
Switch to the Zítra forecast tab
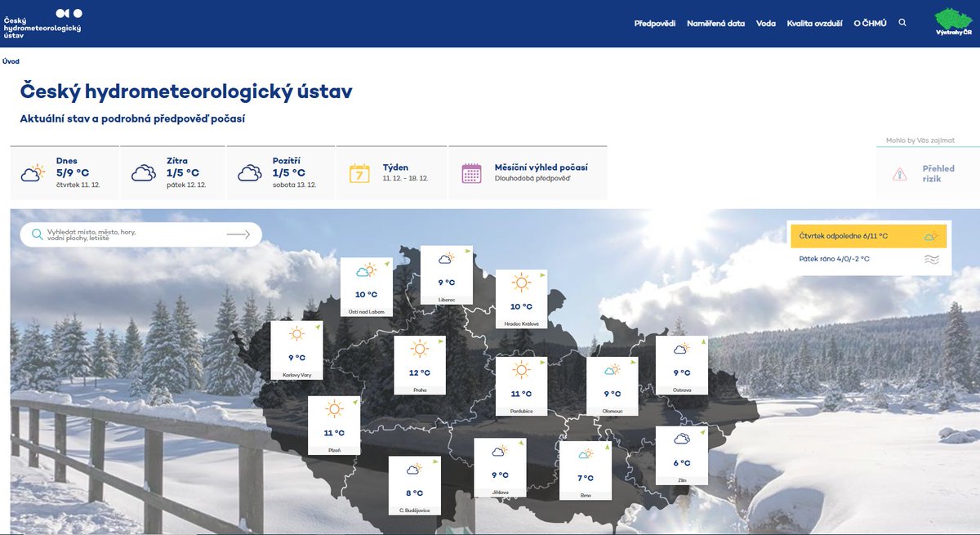point(173,172)
